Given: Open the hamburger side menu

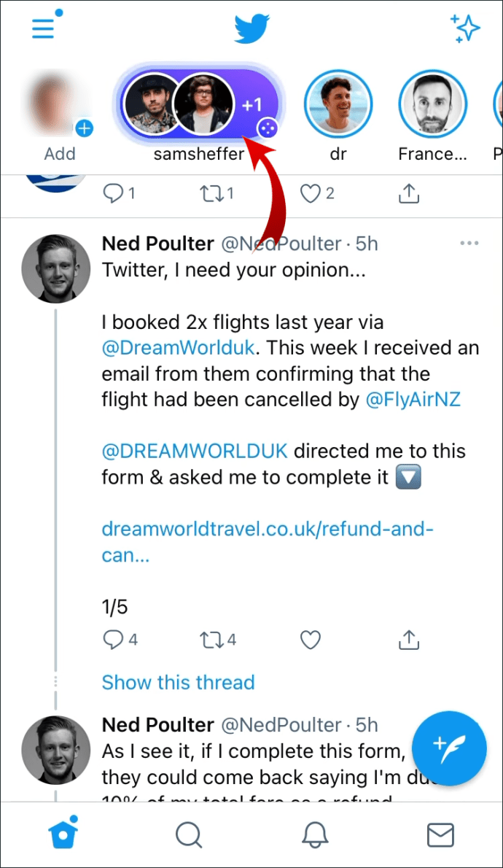Looking at the screenshot, I should coord(44,28).
